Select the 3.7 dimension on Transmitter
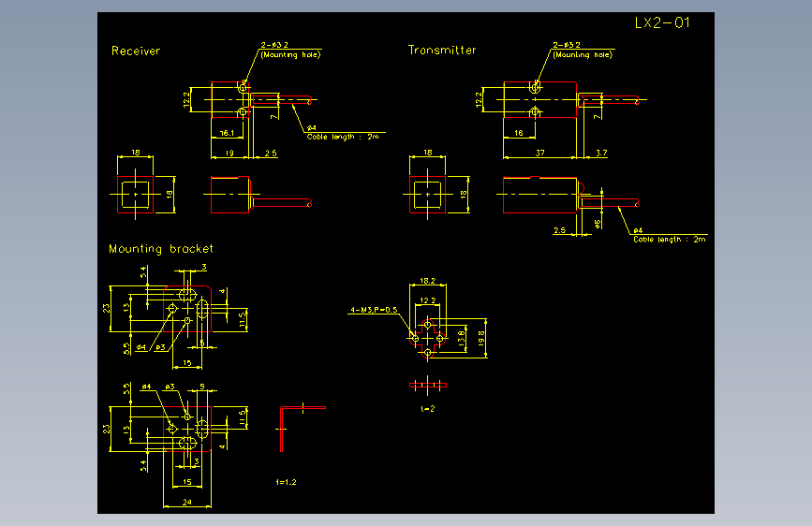This screenshot has height=526, width=812. click(601, 153)
